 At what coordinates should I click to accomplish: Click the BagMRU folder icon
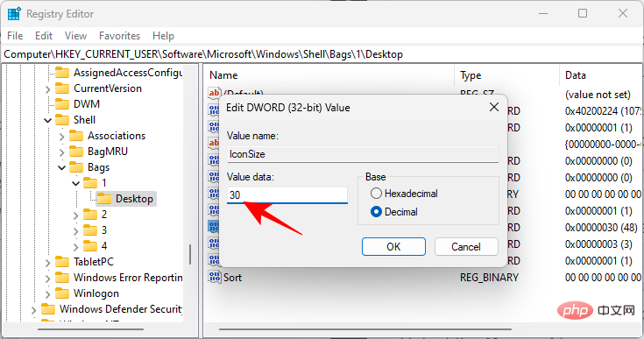pos(76,152)
